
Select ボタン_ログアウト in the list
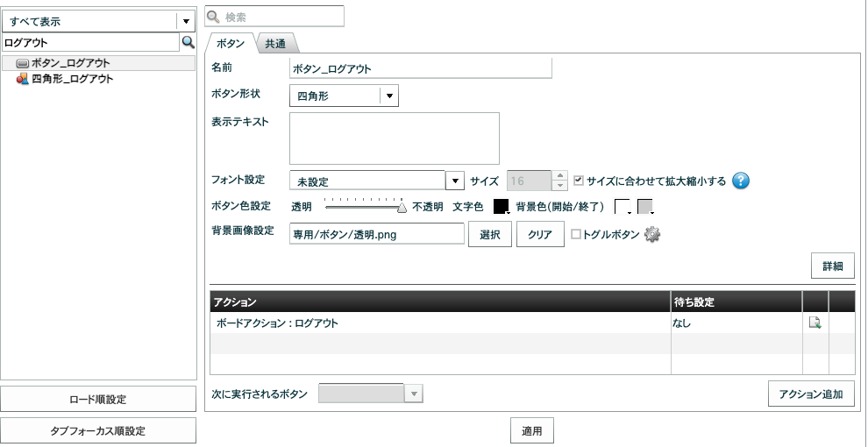point(98,63)
